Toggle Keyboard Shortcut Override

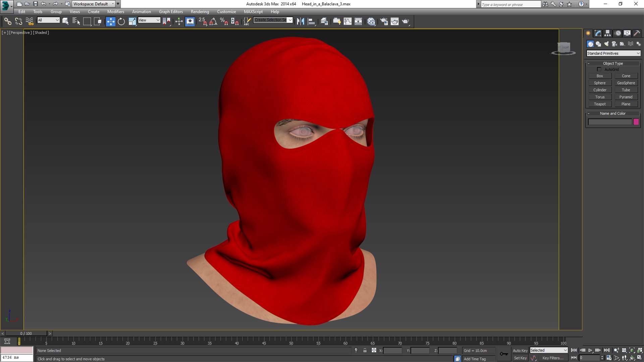[190, 21]
